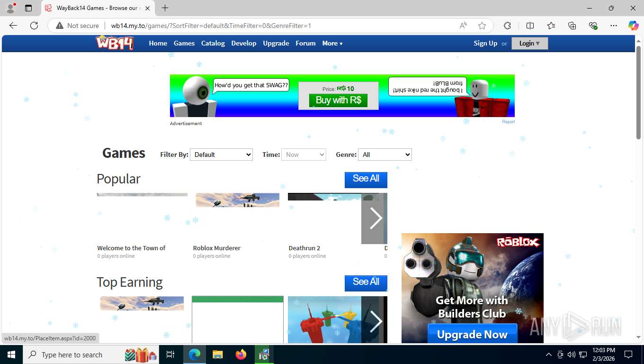Screen dimensions: 644x364
Task: Click the Buy with R$ ad button
Action: (338, 100)
